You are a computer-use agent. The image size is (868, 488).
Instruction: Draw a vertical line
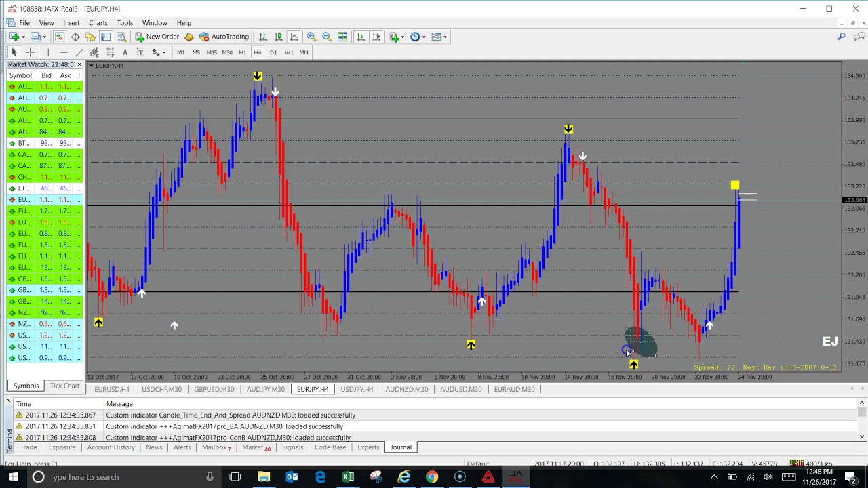pyautogui.click(x=48, y=52)
